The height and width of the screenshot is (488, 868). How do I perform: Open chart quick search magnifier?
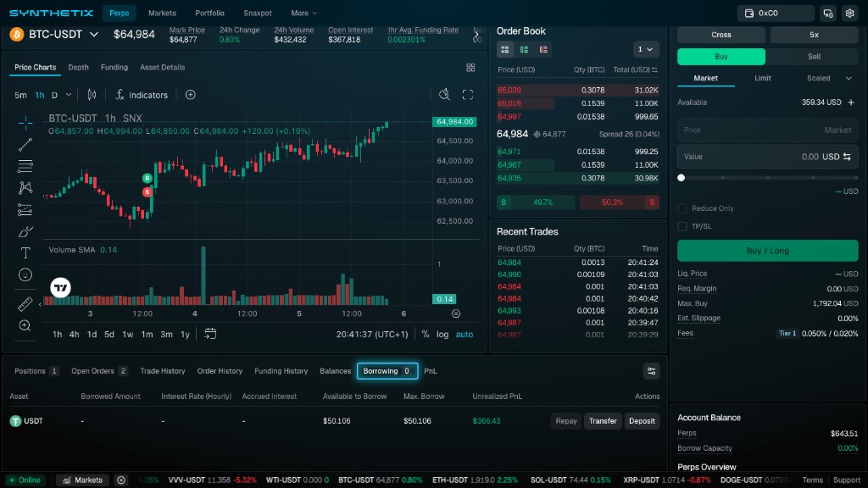[444, 95]
